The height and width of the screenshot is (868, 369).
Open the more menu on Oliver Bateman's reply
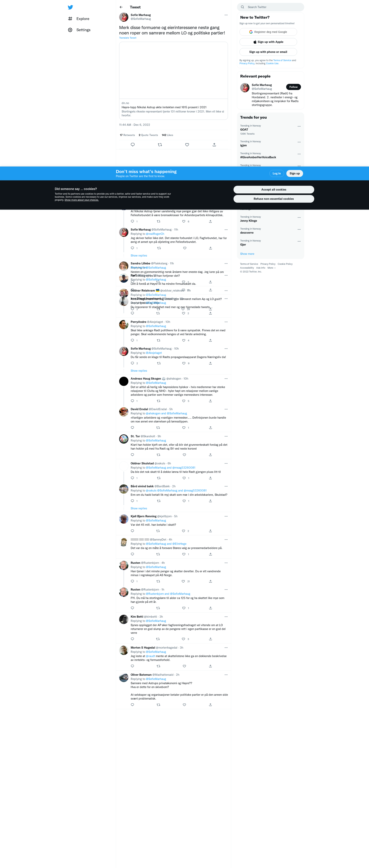click(x=226, y=675)
